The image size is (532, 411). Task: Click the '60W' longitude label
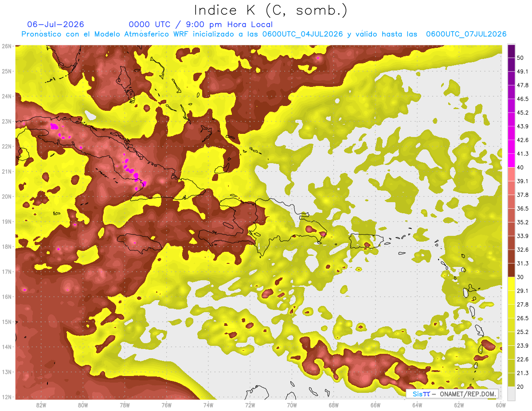[x=501, y=405]
